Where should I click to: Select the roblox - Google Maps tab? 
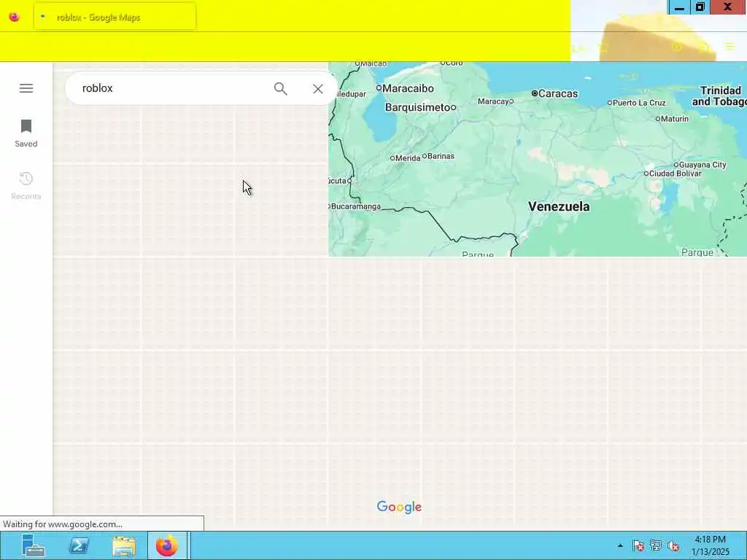[x=115, y=17]
